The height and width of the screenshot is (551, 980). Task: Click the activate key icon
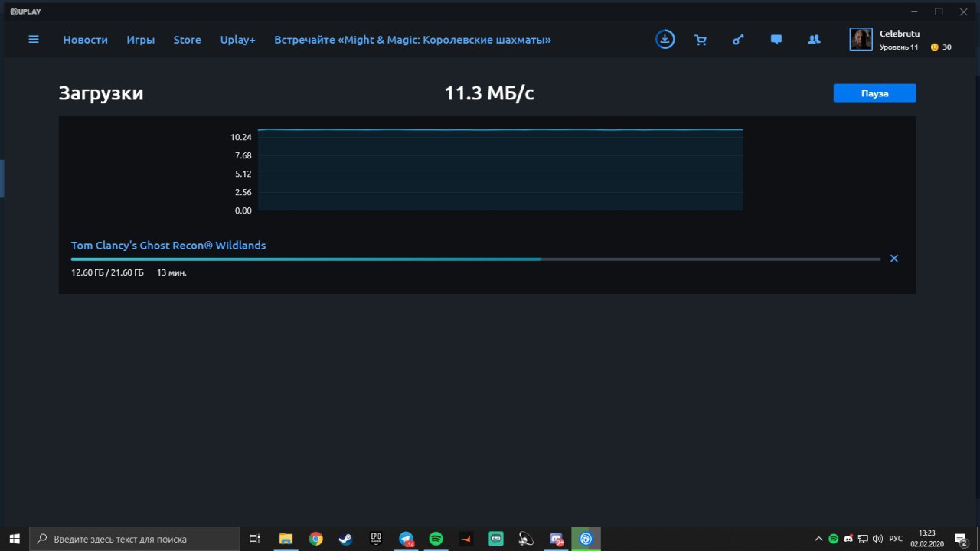point(738,40)
